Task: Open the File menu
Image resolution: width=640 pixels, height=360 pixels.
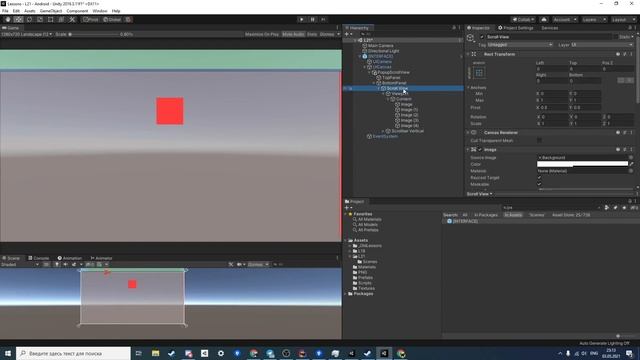Action: tap(5, 11)
